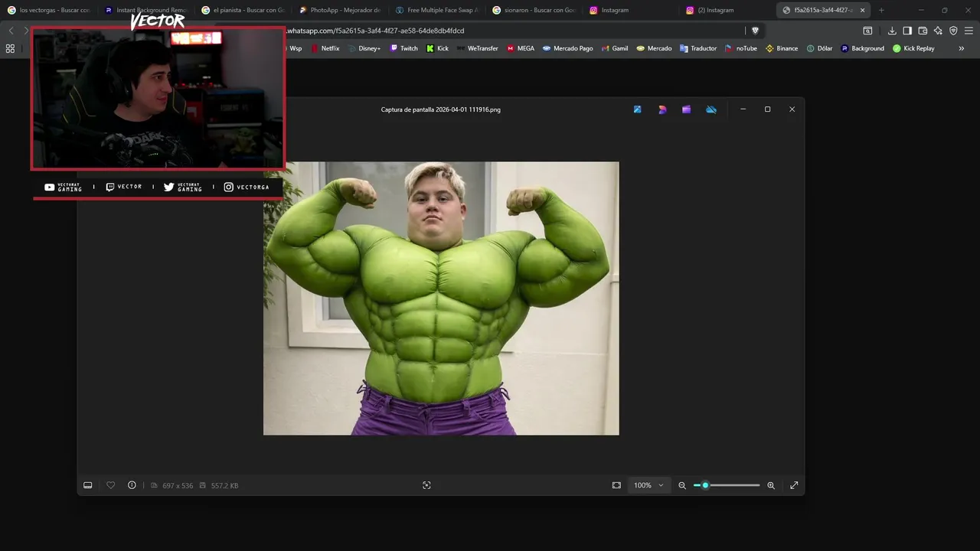Viewport: 980px width, 551px height.
Task: Click the zoom slider handle in Photos
Action: point(705,485)
